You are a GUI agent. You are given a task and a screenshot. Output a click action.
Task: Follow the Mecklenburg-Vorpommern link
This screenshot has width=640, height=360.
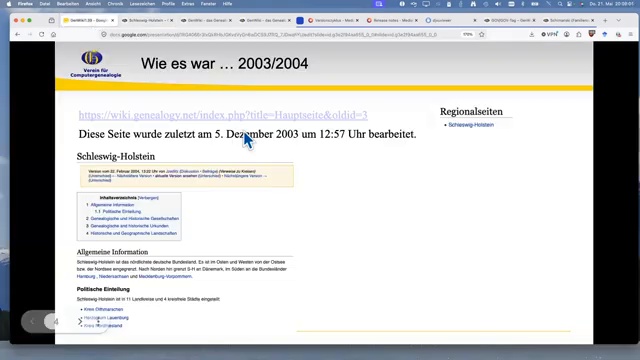click(x=165, y=276)
